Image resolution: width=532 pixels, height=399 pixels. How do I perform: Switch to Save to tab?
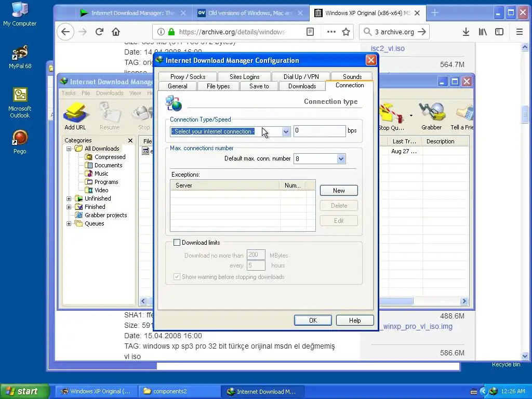click(259, 86)
